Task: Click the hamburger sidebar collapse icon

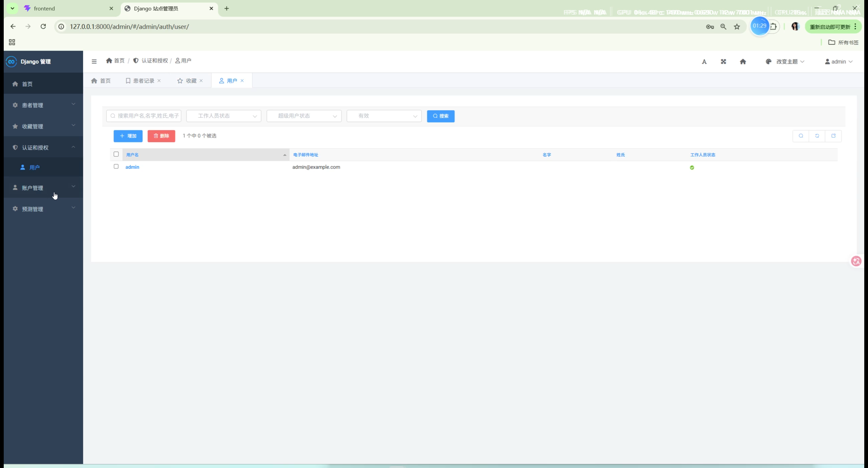Action: click(x=94, y=61)
